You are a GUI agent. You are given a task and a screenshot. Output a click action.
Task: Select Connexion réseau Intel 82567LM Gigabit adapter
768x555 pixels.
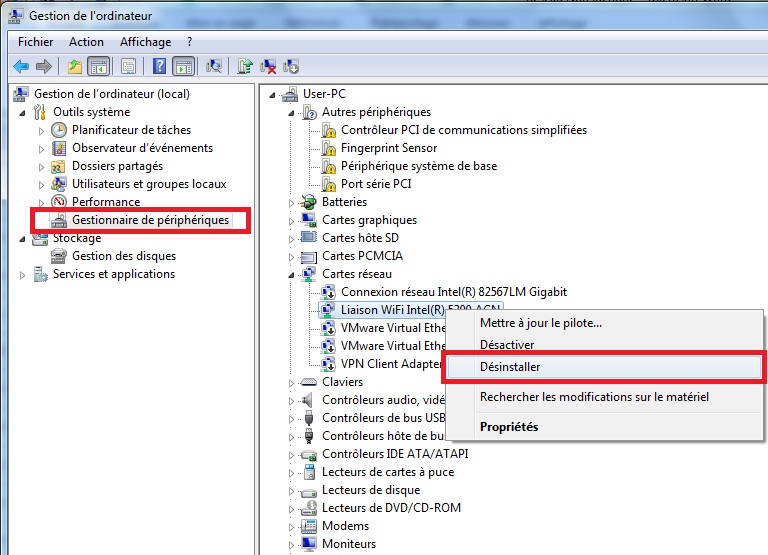point(453,292)
